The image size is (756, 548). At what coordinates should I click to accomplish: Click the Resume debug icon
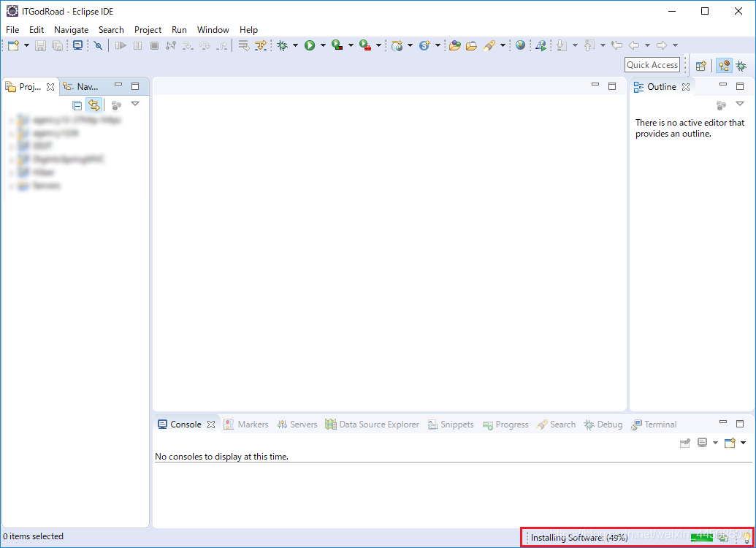(121, 45)
